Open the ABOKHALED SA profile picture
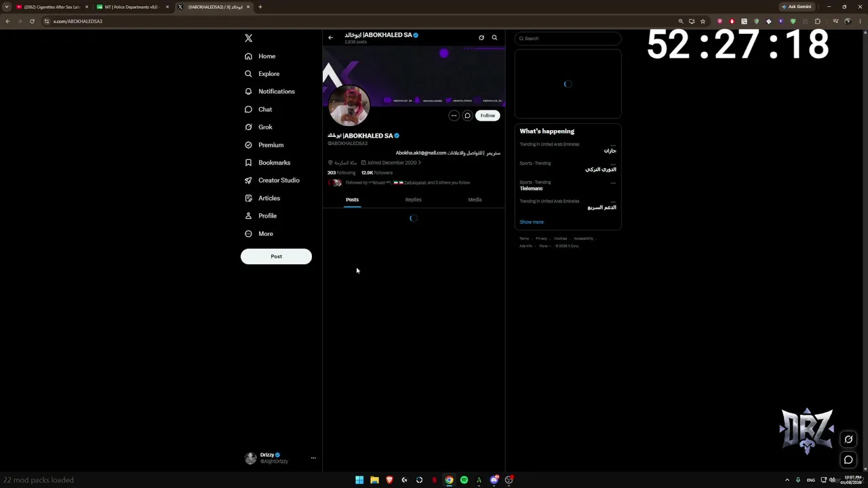Image resolution: width=868 pixels, height=488 pixels. 349,106
